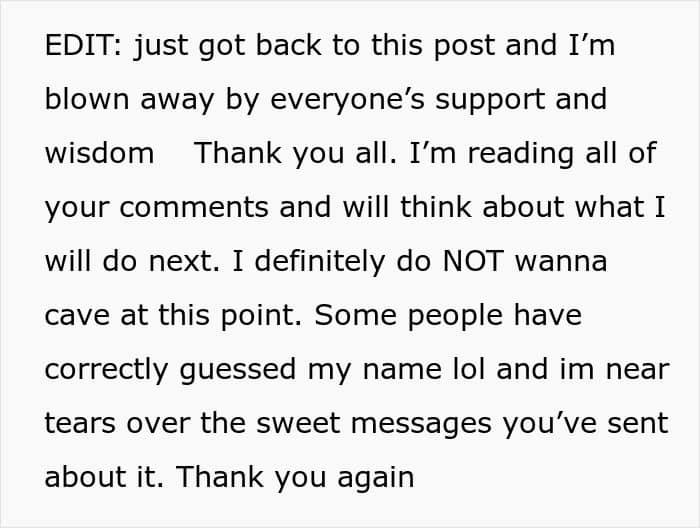Click the word 'reading'

point(521,153)
